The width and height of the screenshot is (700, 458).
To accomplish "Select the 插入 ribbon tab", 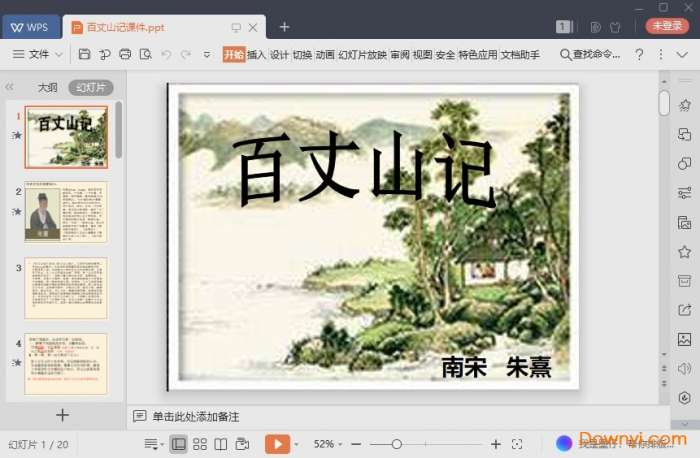I will (x=256, y=54).
